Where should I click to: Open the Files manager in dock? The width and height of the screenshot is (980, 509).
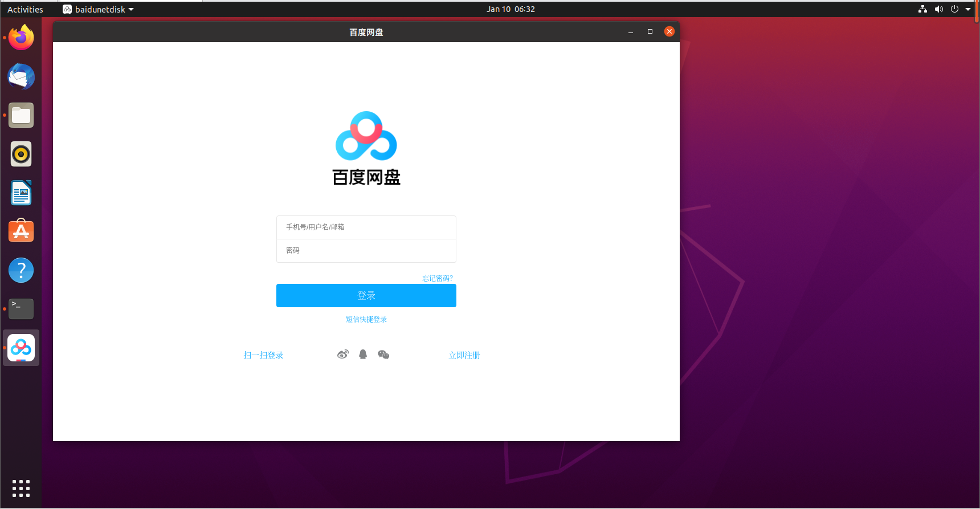(x=21, y=115)
